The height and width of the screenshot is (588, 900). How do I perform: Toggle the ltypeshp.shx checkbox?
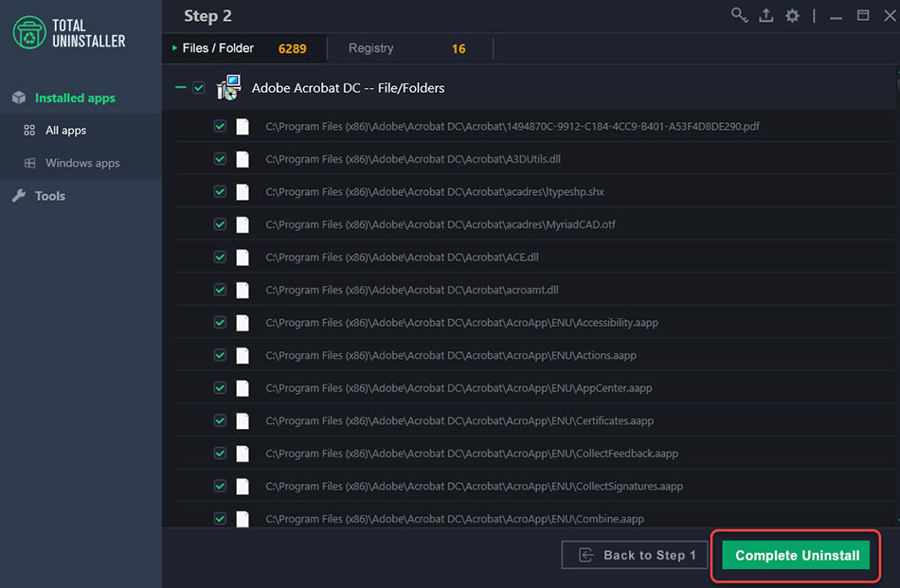pyautogui.click(x=220, y=191)
